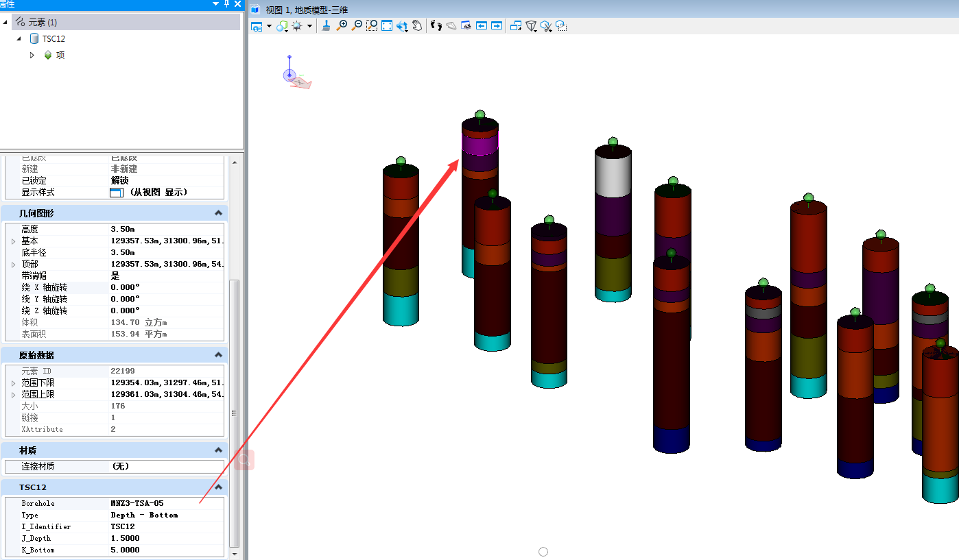
Task: Close the Properties panel
Action: pyautogui.click(x=237, y=4)
